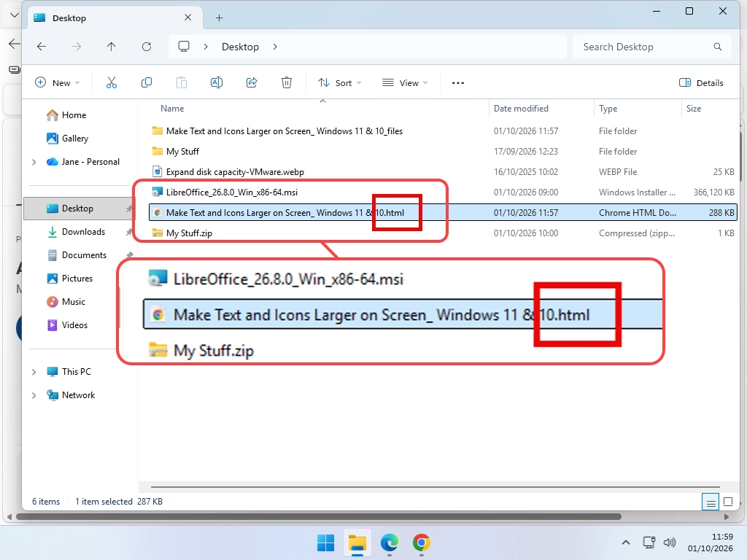This screenshot has height=560, width=747.
Task: Launch Microsoft Edge from taskbar
Action: [x=390, y=542]
